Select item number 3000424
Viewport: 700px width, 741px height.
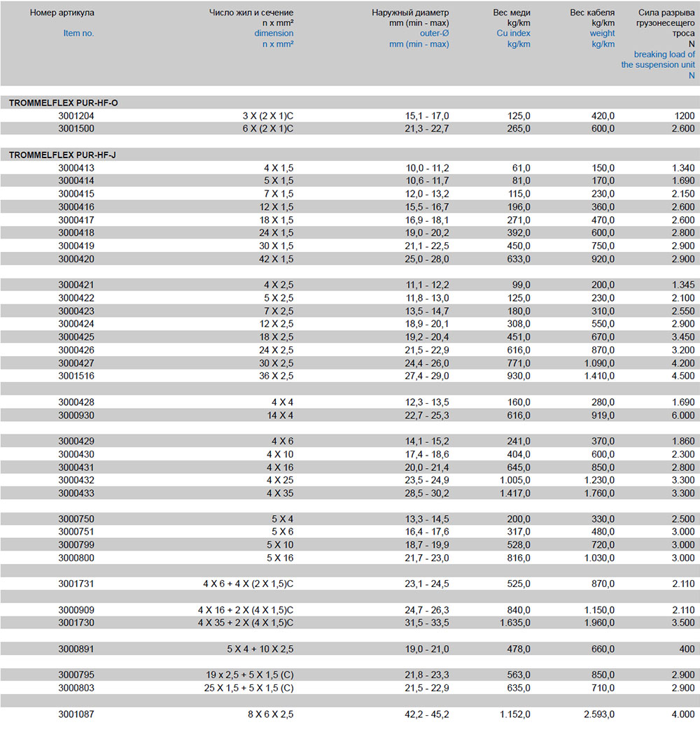pos(76,324)
